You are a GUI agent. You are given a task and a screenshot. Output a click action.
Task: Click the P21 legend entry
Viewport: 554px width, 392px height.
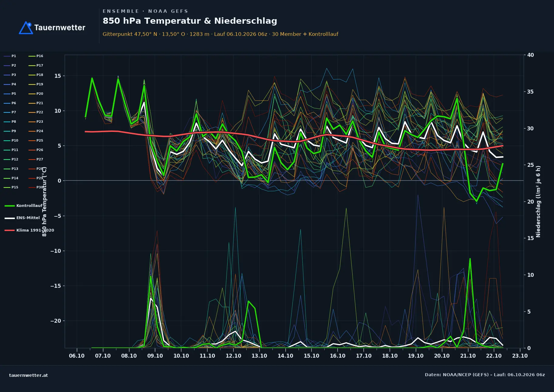36,103
